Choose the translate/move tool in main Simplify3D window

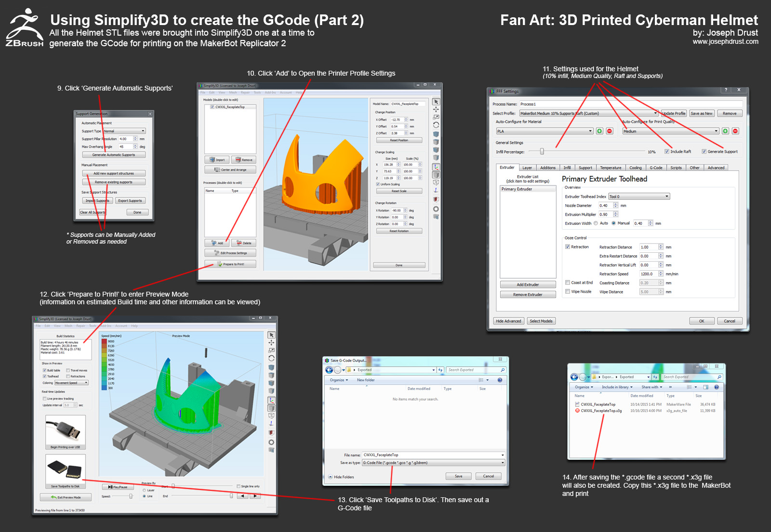pos(436,109)
